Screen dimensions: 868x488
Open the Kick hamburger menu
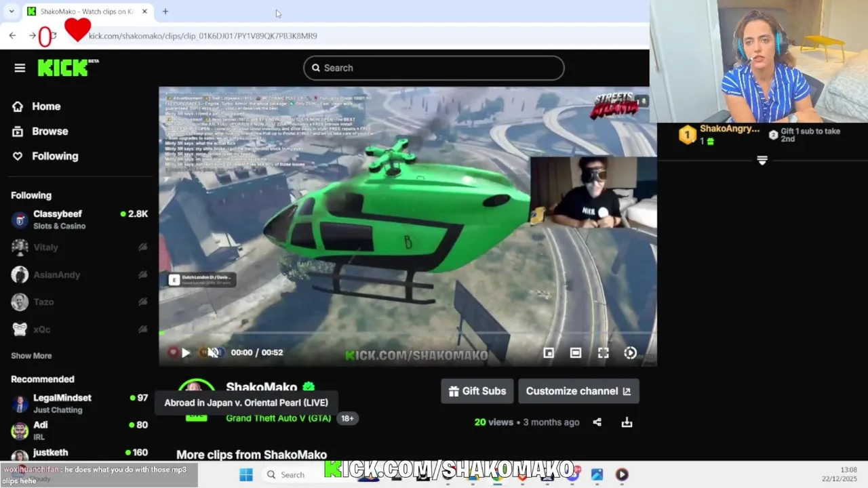coord(20,68)
